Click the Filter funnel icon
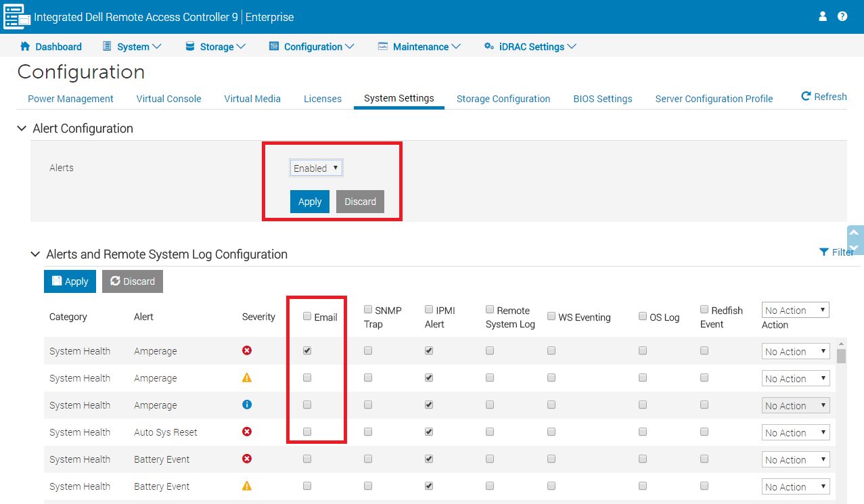Viewport: 864px width, 504px height. tap(823, 252)
